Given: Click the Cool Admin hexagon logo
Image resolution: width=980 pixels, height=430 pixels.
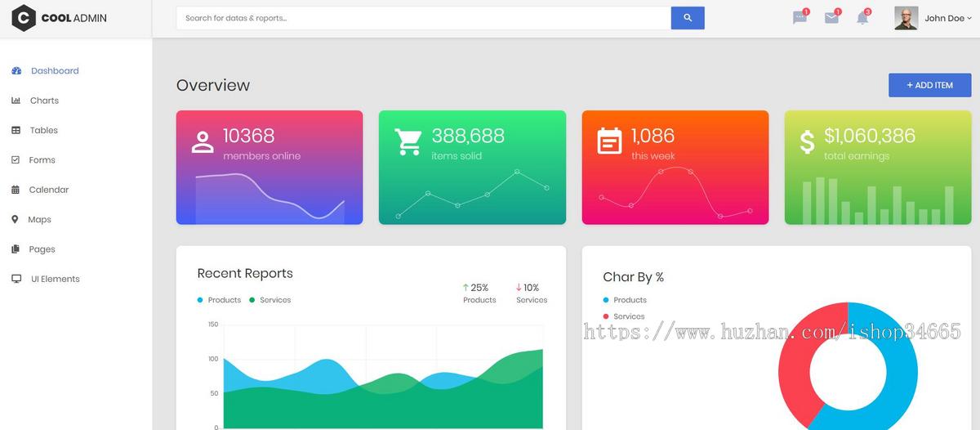Looking at the screenshot, I should [x=23, y=18].
